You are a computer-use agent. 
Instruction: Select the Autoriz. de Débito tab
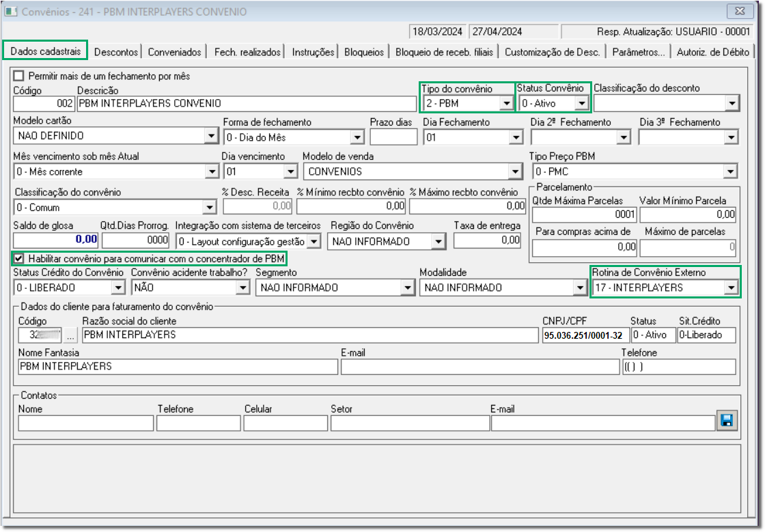(x=713, y=52)
